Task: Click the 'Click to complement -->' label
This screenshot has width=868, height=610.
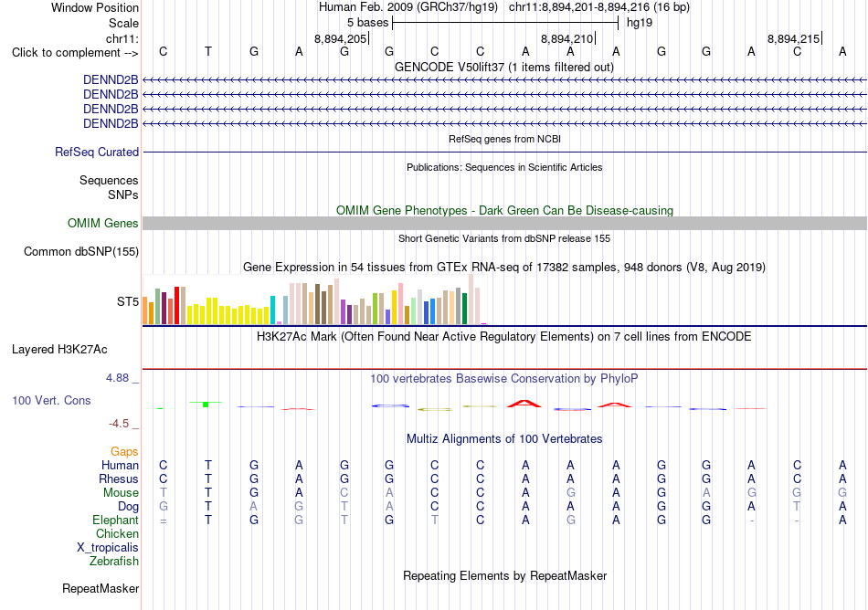Action: [x=75, y=53]
